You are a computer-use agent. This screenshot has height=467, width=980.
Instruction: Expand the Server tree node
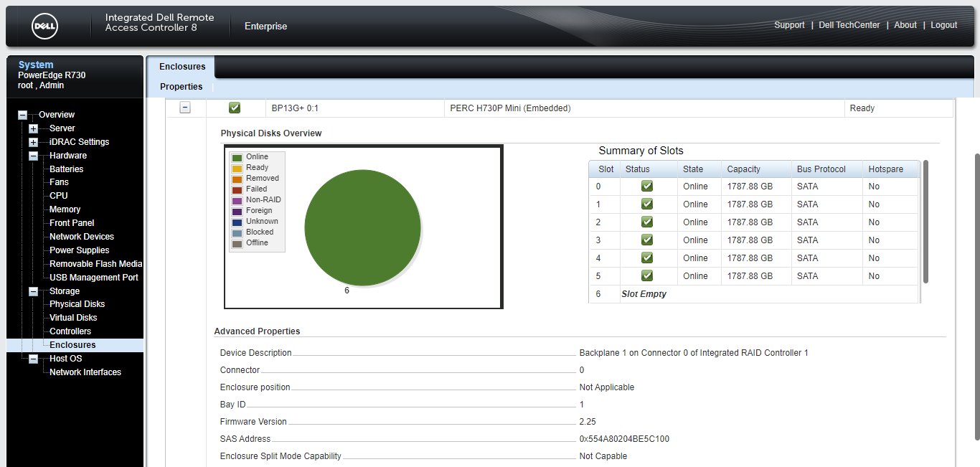click(33, 128)
